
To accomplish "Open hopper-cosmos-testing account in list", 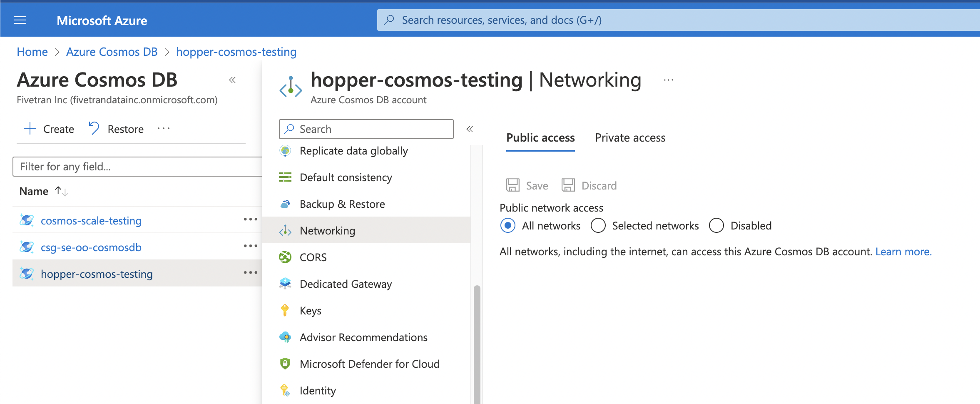I will click(x=97, y=274).
